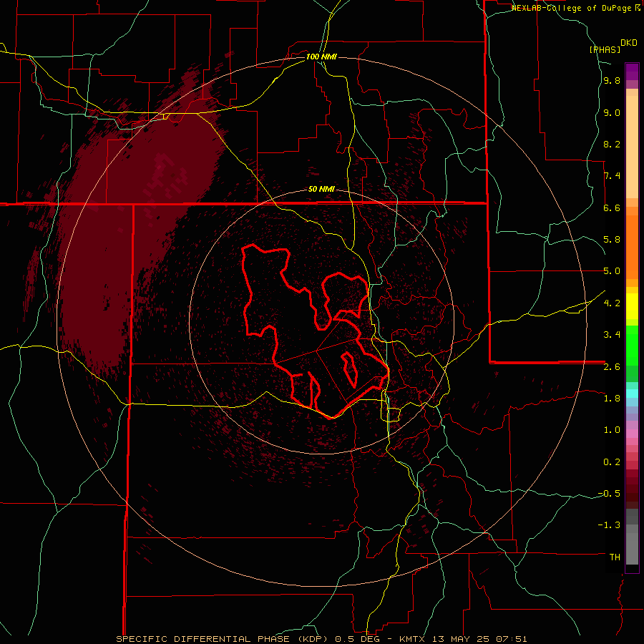Click the 1.8 legend value
The width and height of the screenshot is (644, 644).
(x=612, y=399)
